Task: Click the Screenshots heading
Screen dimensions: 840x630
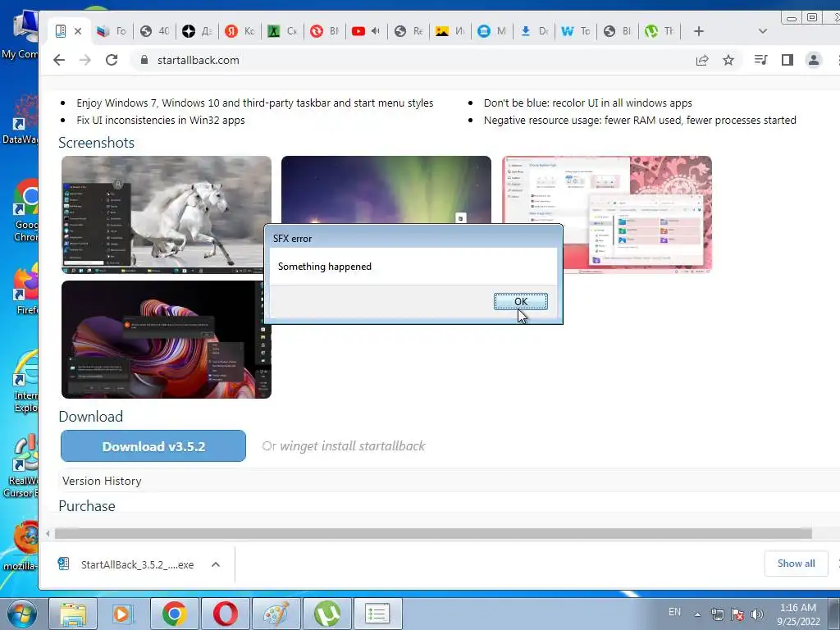Action: point(97,143)
